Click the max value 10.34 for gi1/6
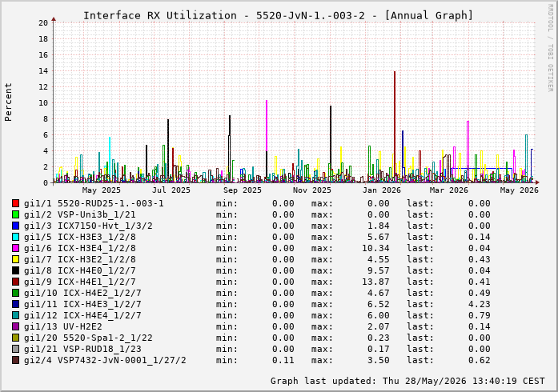The height and width of the screenshot is (392, 558). click(x=375, y=248)
